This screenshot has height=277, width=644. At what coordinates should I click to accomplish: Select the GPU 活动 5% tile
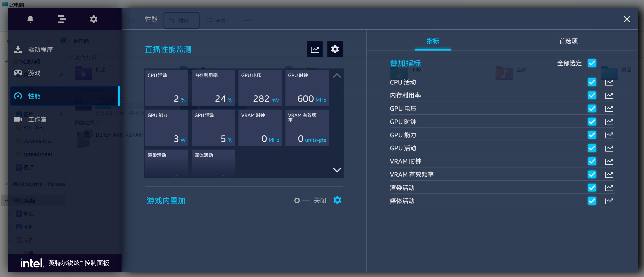tap(213, 128)
